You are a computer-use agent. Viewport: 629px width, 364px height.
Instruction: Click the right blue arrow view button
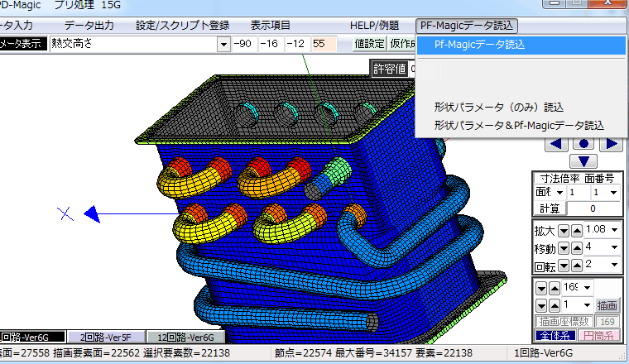(611, 144)
